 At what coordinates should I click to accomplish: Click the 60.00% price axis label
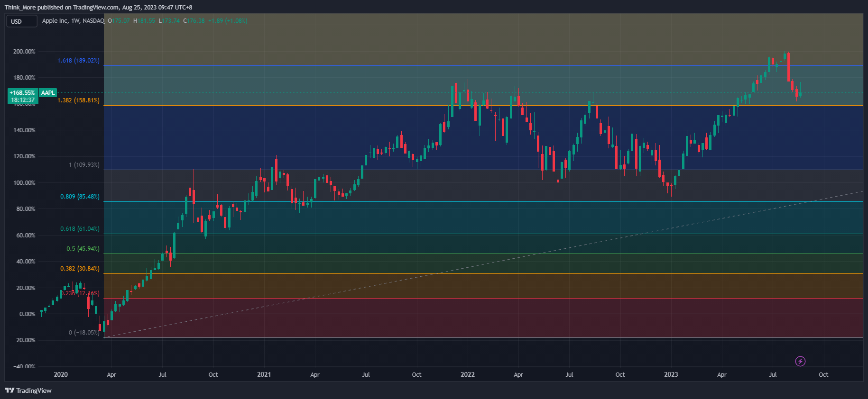tap(26, 236)
